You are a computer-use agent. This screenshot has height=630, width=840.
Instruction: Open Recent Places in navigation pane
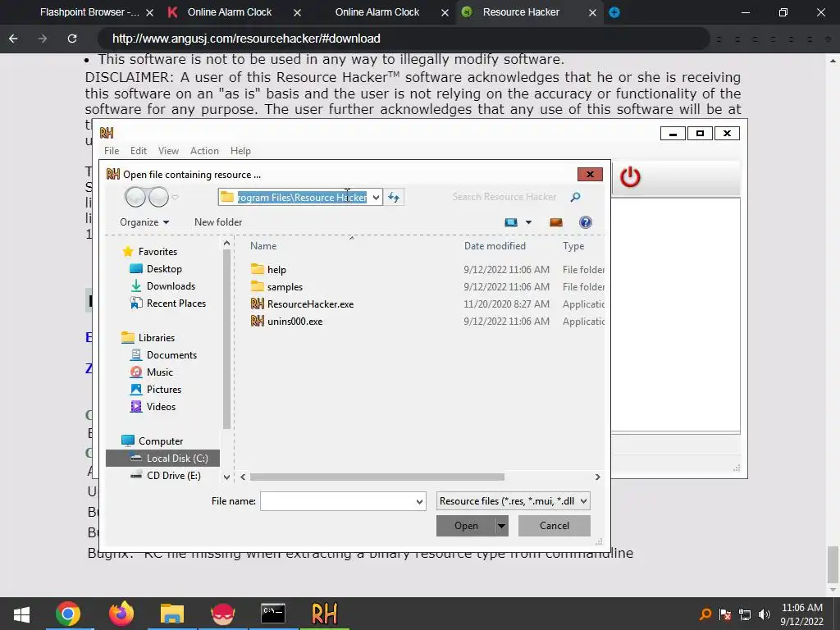coord(176,304)
